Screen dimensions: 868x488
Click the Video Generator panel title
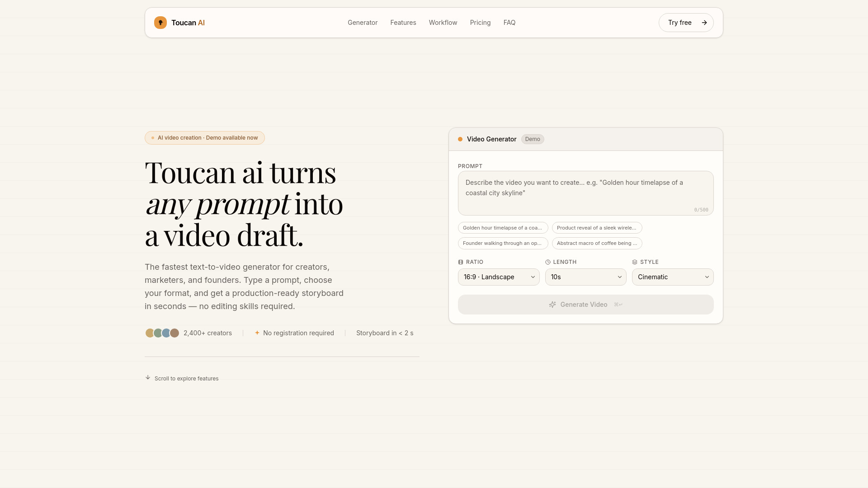point(491,139)
